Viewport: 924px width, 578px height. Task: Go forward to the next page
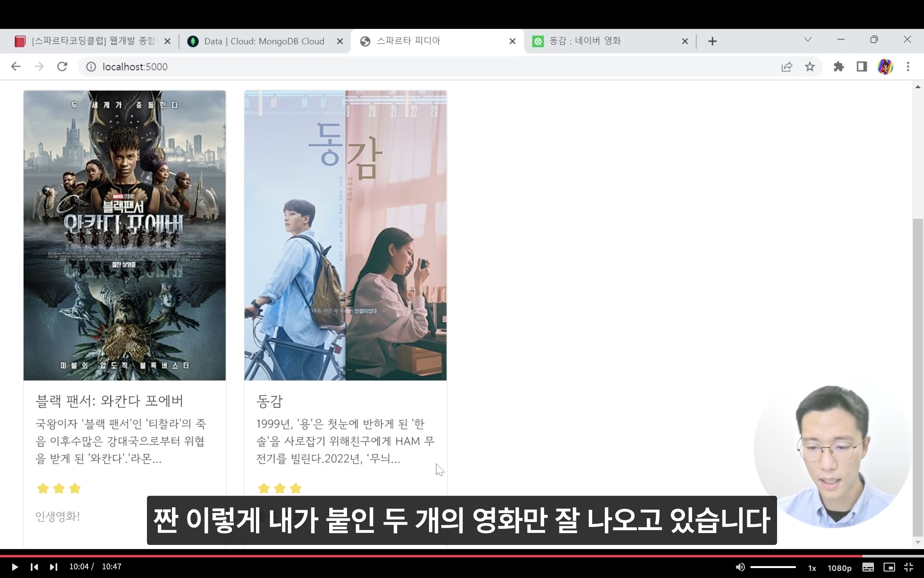(x=38, y=66)
